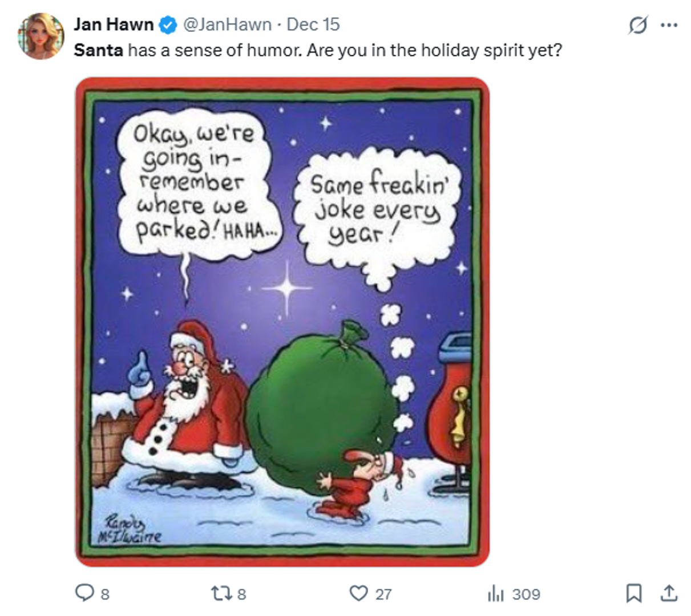Click the share upload arrow icon

point(668,593)
